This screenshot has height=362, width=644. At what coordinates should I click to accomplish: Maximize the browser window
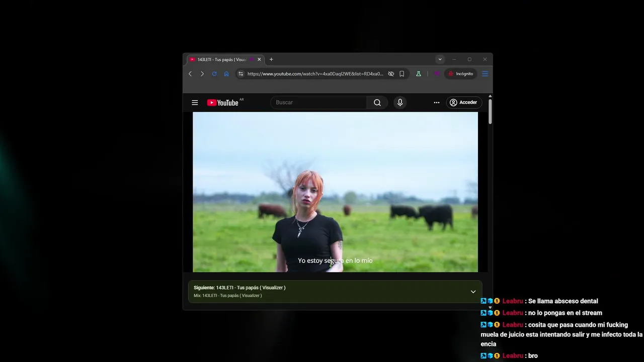pyautogui.click(x=469, y=59)
